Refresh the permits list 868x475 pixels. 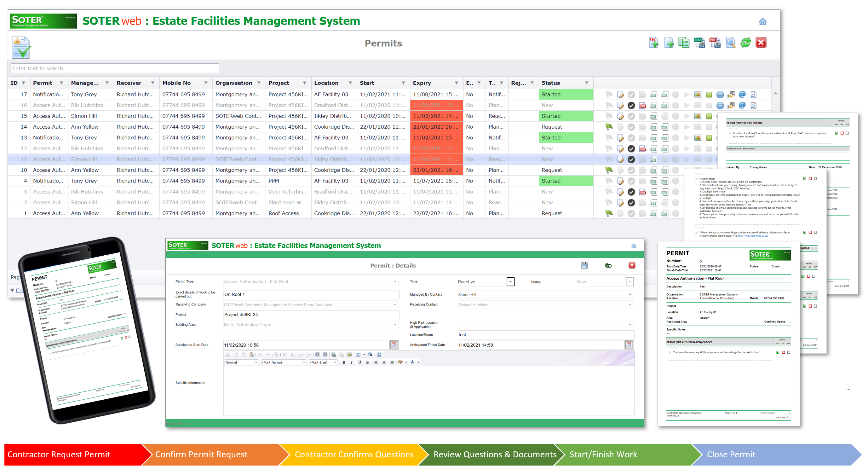(746, 43)
